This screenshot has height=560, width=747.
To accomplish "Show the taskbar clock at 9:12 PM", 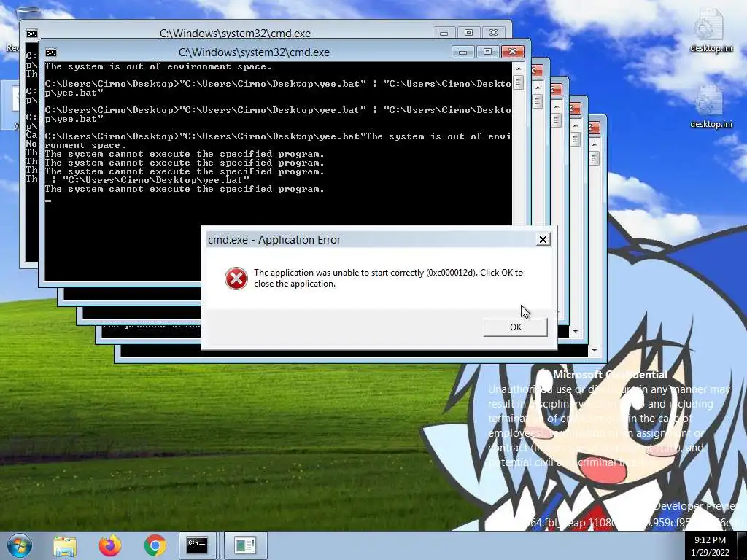I will (x=710, y=540).
